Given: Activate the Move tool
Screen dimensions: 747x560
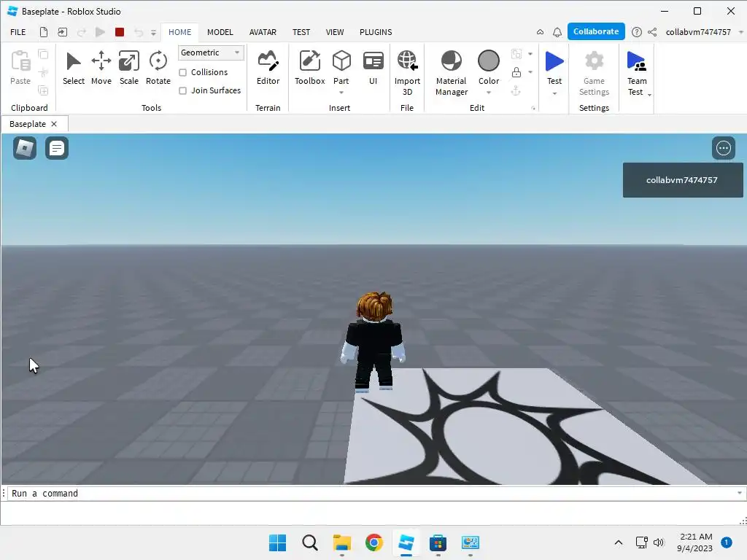Looking at the screenshot, I should point(101,68).
